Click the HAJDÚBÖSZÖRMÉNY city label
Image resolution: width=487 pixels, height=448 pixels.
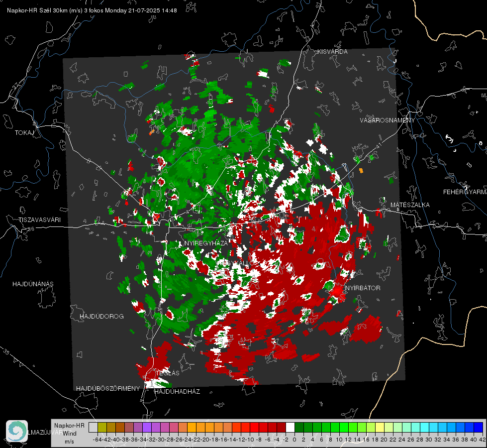(108, 389)
